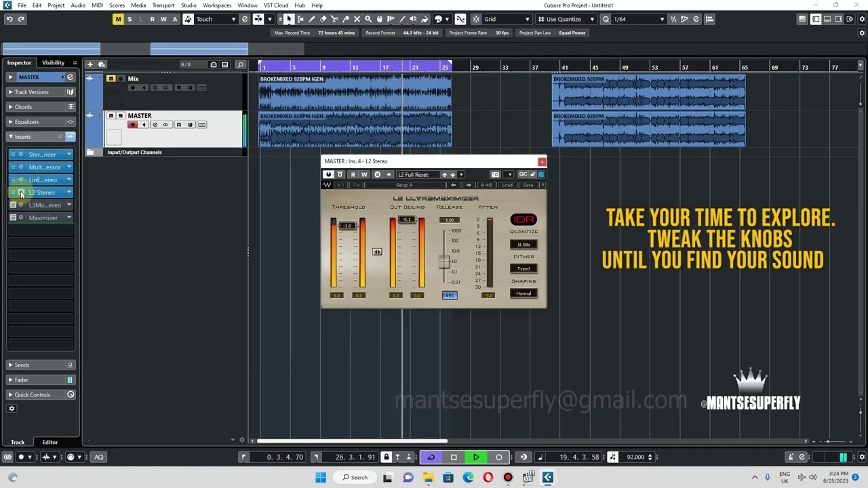Toggle L2 plugin bypass power button
This screenshot has width=868, height=488.
328,174
